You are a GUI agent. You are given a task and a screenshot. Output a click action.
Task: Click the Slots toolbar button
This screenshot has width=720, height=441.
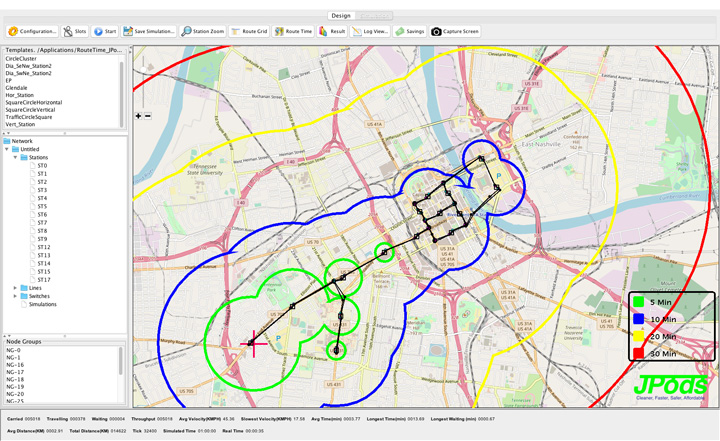pos(75,32)
